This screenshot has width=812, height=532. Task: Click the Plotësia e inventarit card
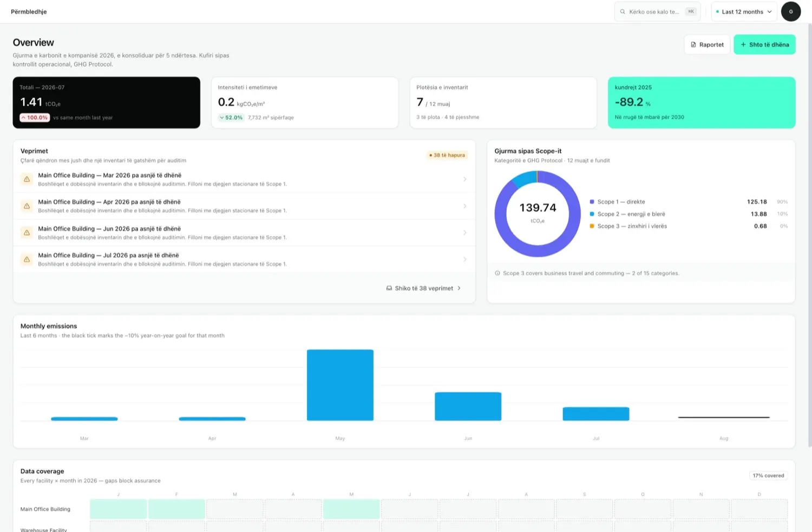click(x=503, y=102)
